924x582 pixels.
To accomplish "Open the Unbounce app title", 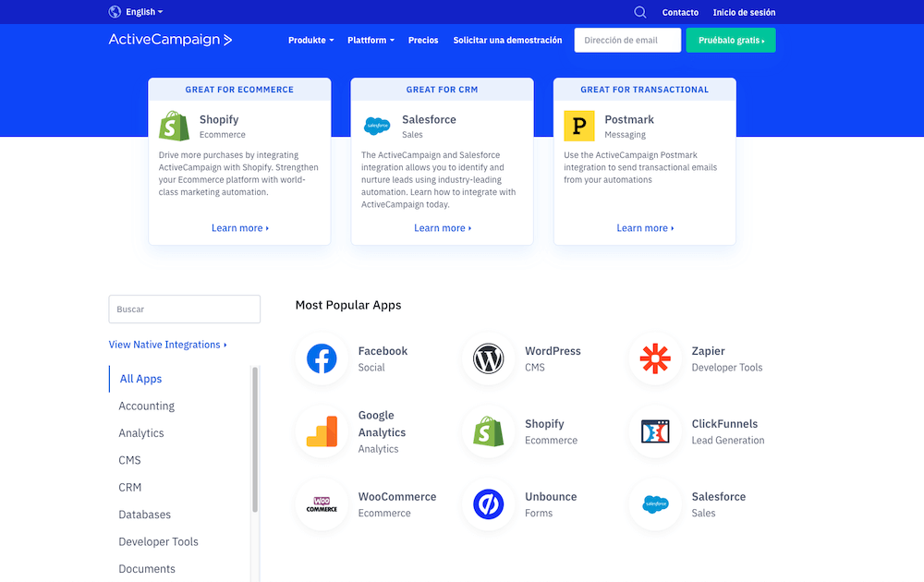I will coord(551,497).
